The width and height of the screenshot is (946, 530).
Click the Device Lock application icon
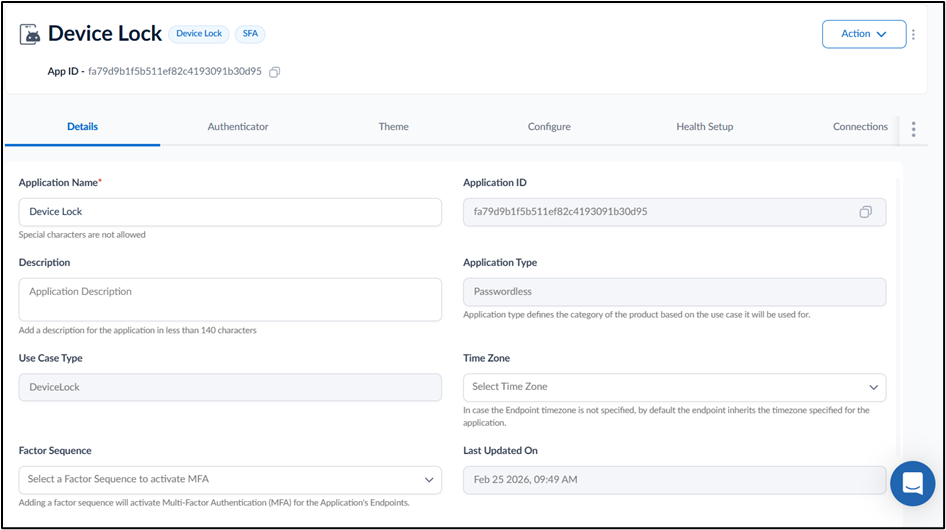30,34
